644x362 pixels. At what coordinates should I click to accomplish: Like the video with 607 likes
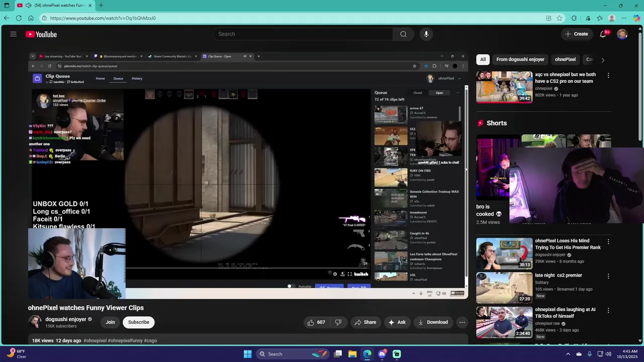tap(316, 322)
